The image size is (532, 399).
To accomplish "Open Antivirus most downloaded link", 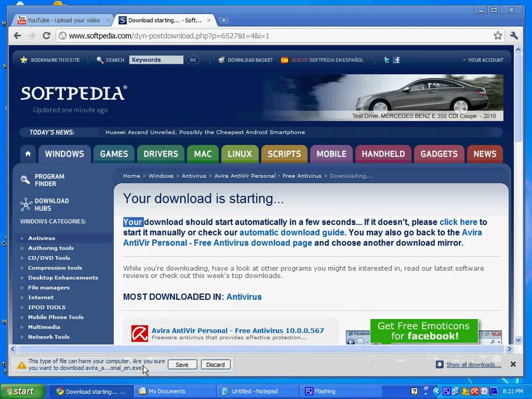I will 244,297.
